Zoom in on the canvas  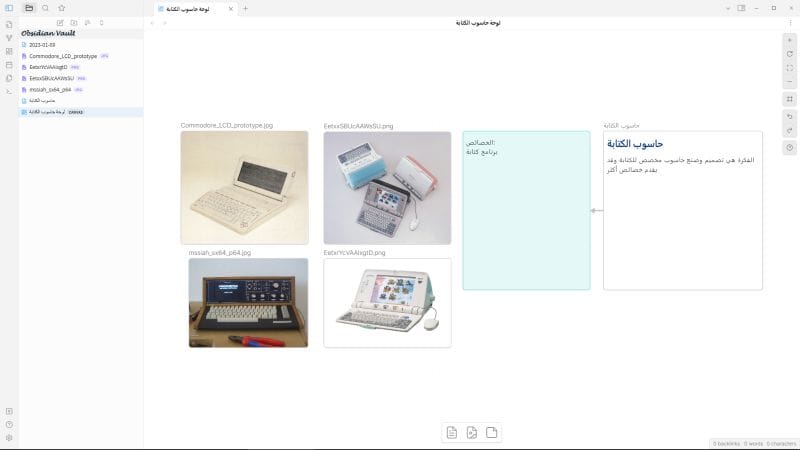coord(789,39)
